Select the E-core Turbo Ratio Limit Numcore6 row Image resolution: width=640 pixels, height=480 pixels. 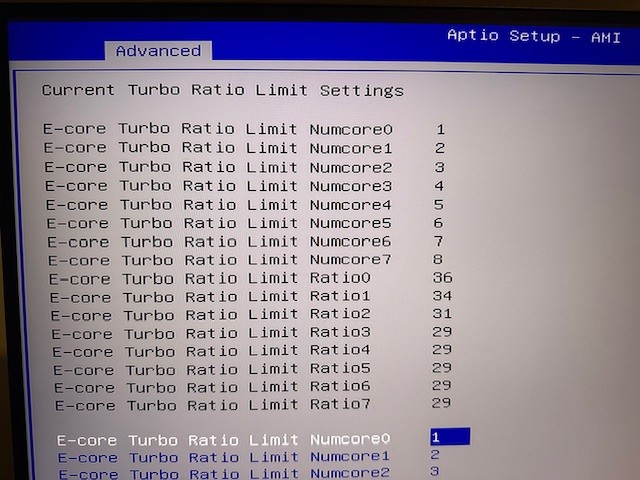[219, 242]
